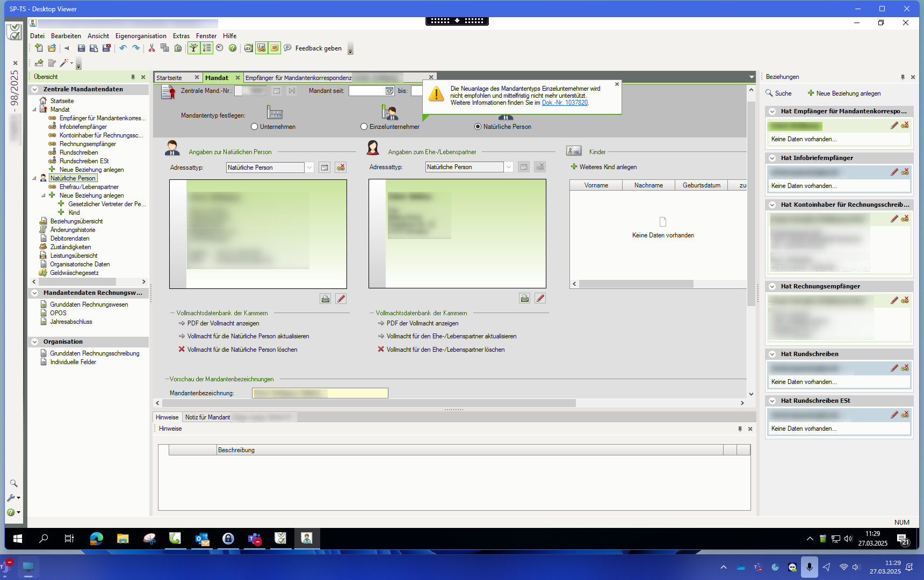The height and width of the screenshot is (580, 924).
Task: Click the save disk icon in toolbar
Action: click(x=81, y=48)
